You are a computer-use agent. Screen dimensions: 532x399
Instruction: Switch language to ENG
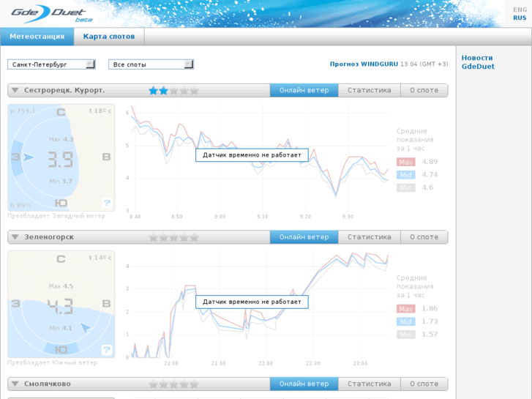[520, 10]
